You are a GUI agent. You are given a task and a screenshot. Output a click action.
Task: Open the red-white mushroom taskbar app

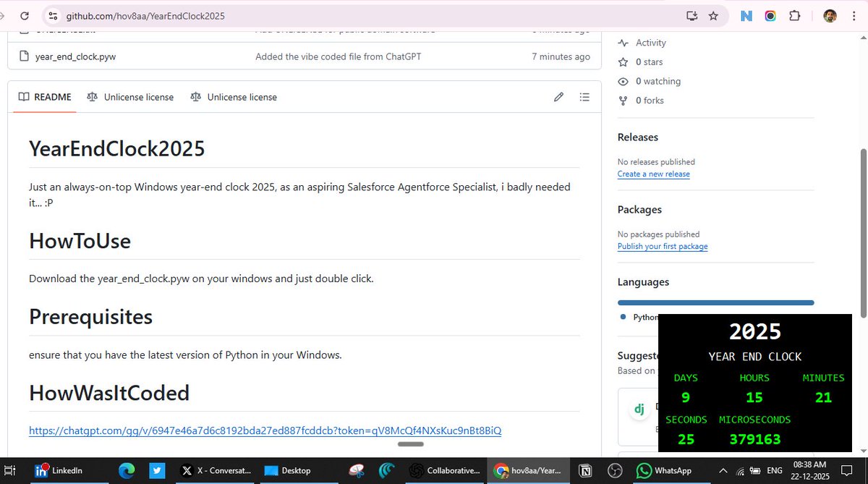(356, 470)
